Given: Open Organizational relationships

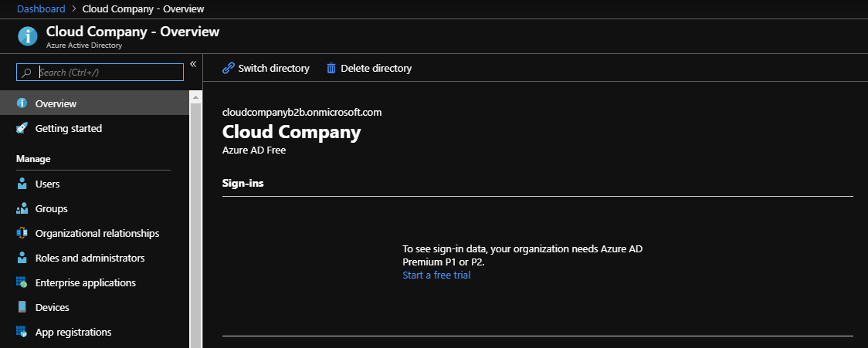Looking at the screenshot, I should coord(95,233).
